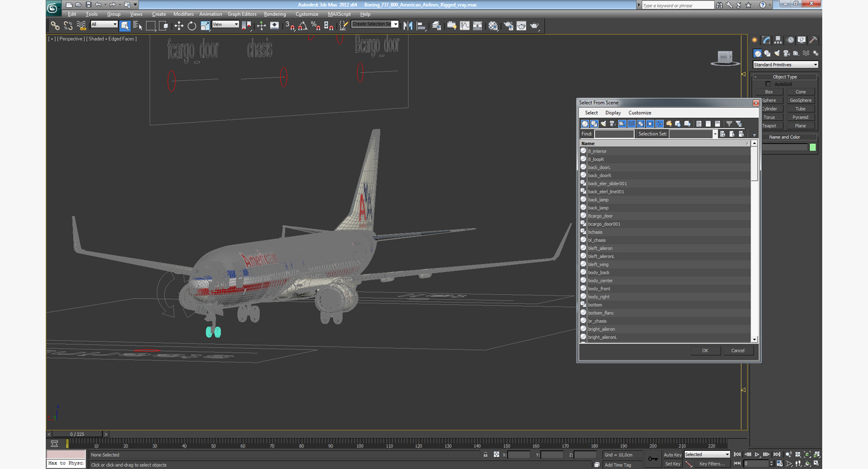Toggle Percent Snap in main toolbar
Viewport: 868px width, 469px height.
[x=316, y=25]
